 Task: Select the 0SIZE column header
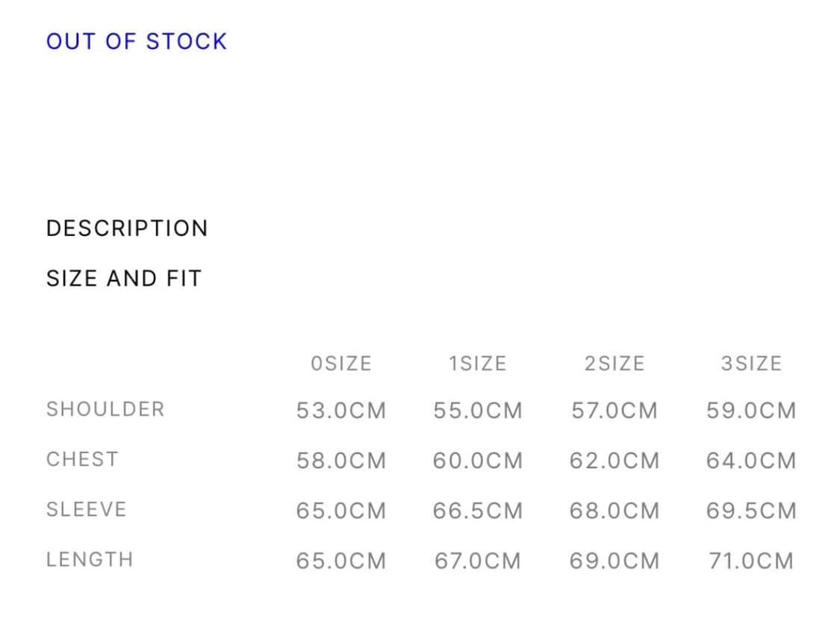point(341,364)
